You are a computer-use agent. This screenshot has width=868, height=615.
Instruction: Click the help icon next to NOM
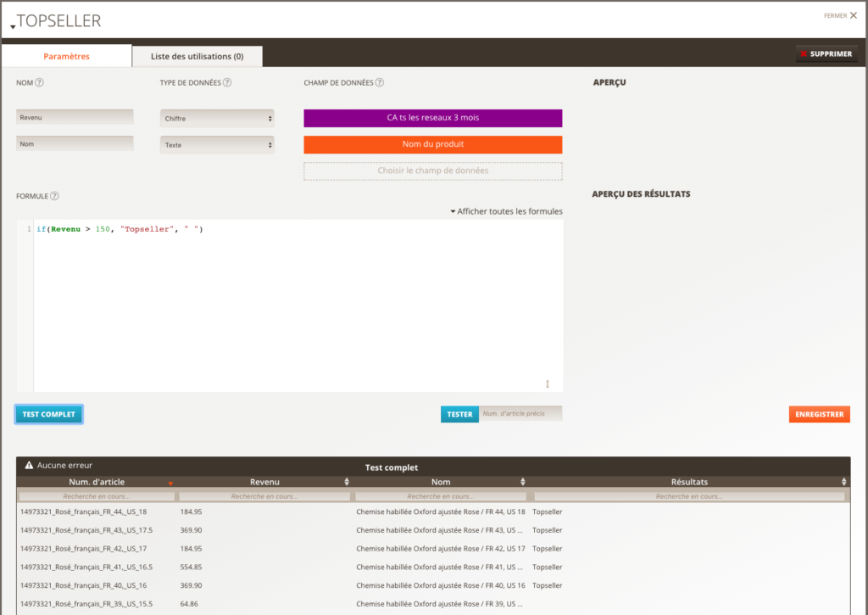point(39,83)
